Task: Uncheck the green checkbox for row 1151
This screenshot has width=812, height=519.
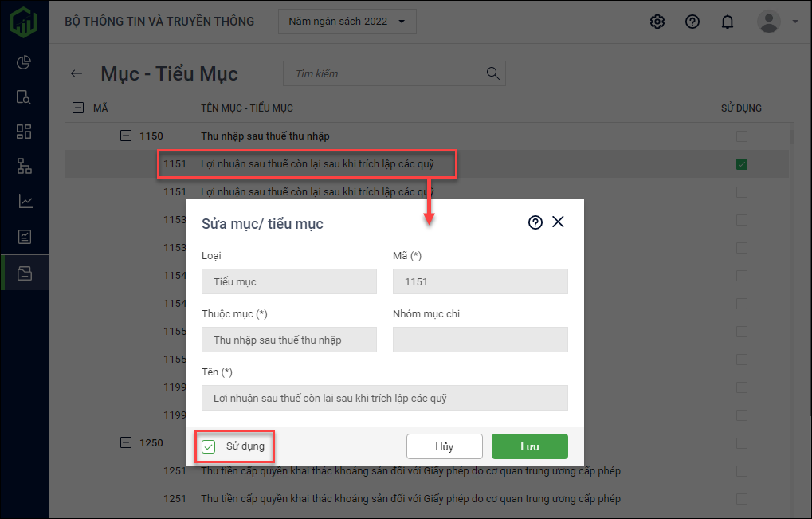Action: (x=742, y=164)
